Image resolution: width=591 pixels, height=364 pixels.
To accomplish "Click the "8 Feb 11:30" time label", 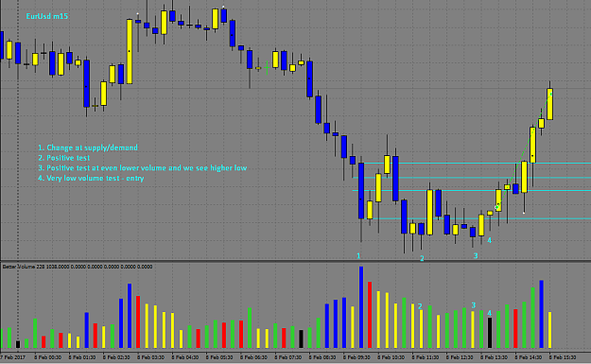I will (x=425, y=357).
